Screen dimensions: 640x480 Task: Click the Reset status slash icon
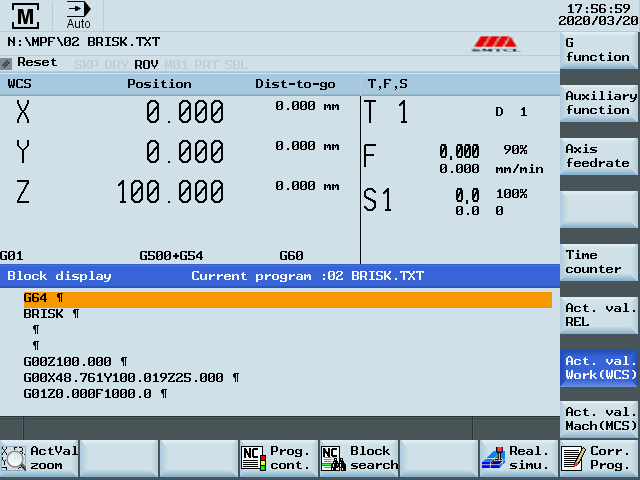6,63
